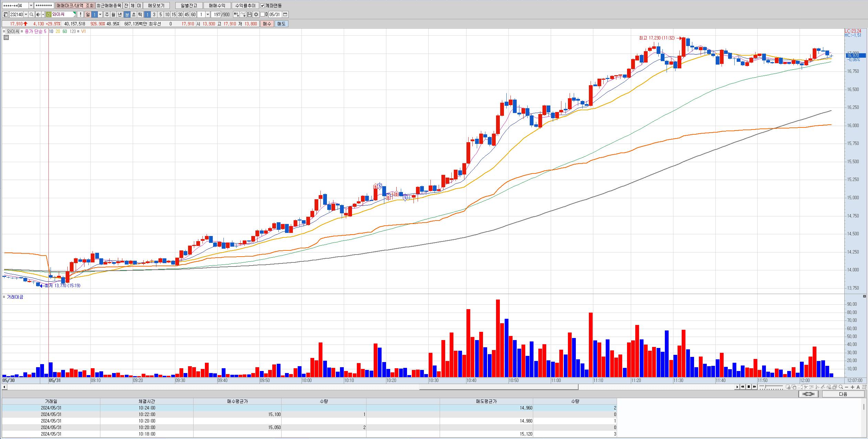
Task: Switch to 최근매매종목 tab
Action: (x=109, y=5)
